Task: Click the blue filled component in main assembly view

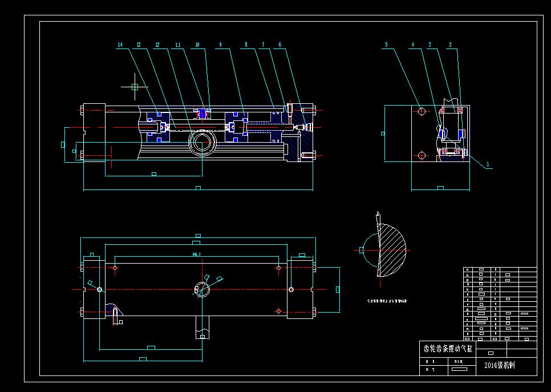Action: tap(203, 112)
